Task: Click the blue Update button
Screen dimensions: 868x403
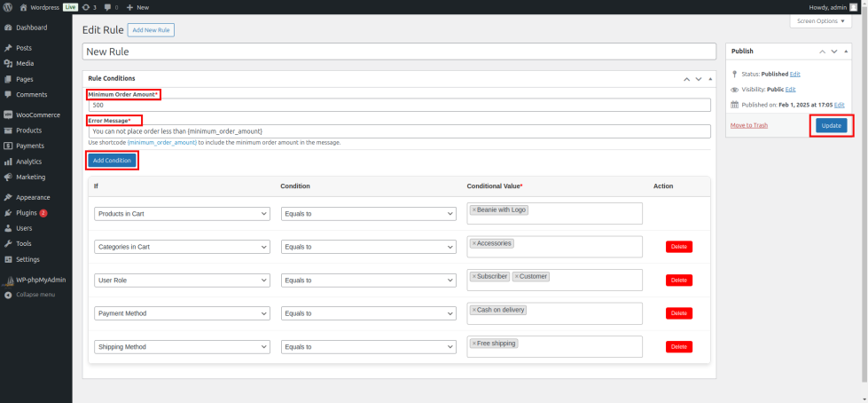Action: point(831,126)
